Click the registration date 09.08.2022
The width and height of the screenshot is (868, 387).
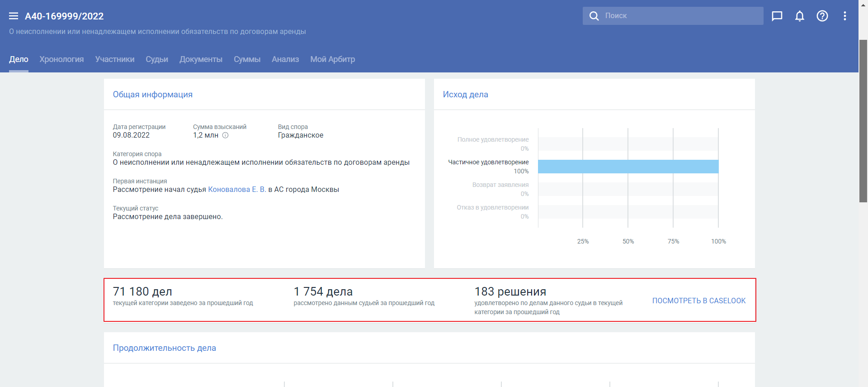coord(131,135)
